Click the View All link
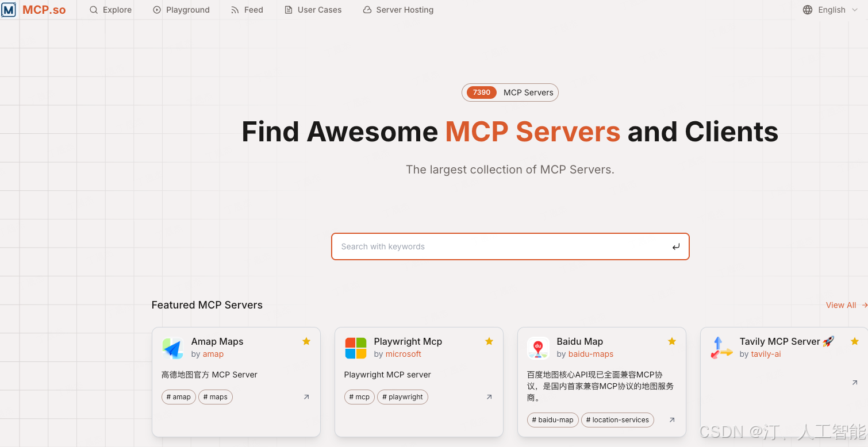868x447 pixels. click(846, 305)
